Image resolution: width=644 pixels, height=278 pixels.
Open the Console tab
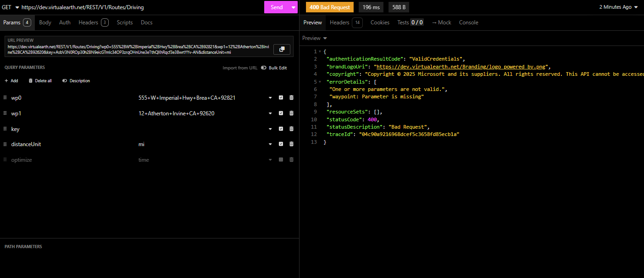tap(468, 22)
